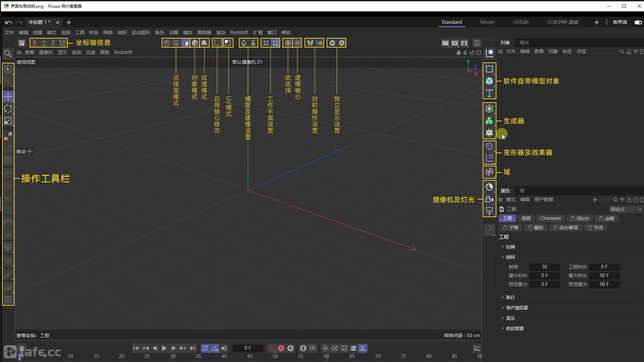The width and height of the screenshot is (644, 362).
Task: Close the 未标题 1 document tab
Action: (x=58, y=22)
